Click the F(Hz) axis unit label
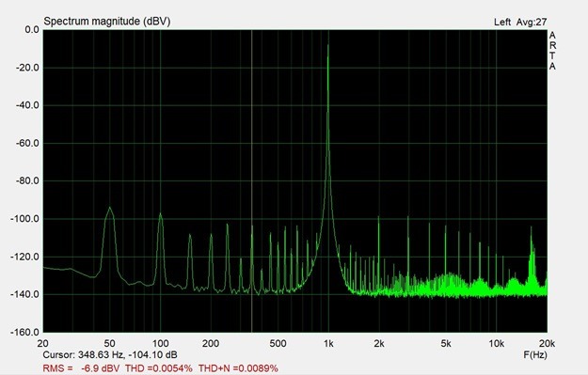 535,354
